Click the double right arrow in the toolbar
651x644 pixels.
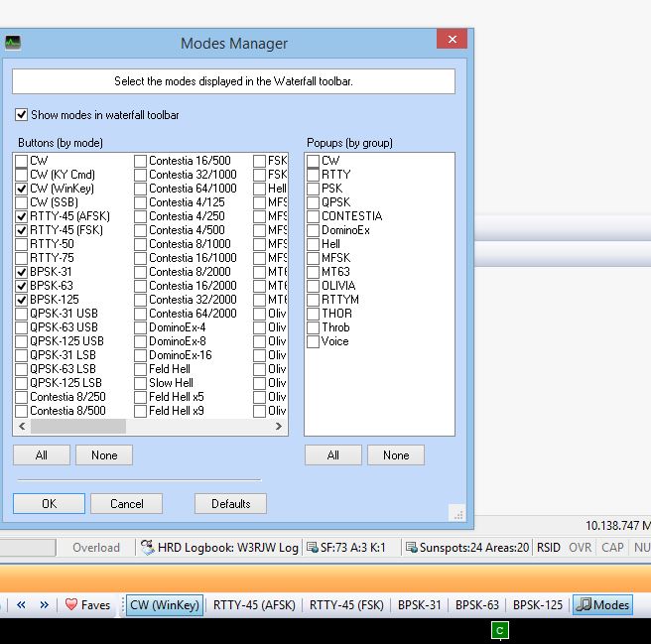coord(44,605)
